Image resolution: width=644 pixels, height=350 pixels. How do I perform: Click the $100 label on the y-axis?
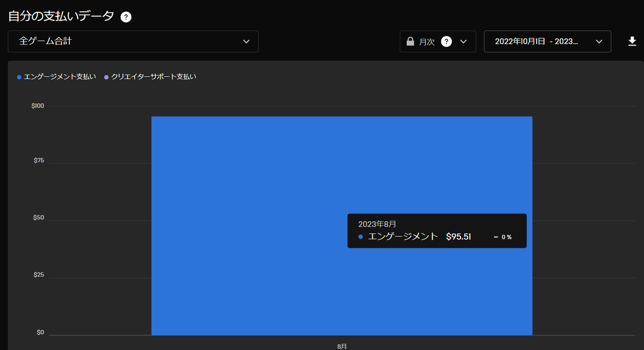tap(37, 105)
